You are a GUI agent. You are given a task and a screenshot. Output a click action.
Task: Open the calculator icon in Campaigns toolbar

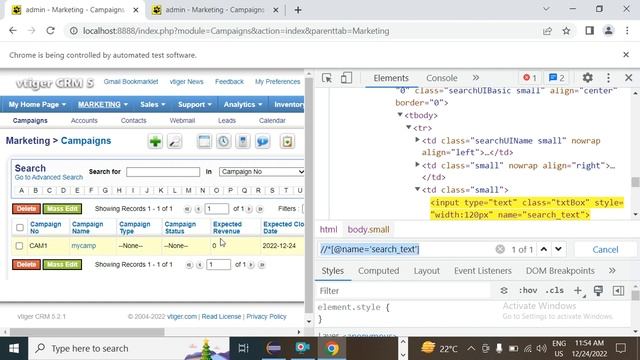coord(243,142)
